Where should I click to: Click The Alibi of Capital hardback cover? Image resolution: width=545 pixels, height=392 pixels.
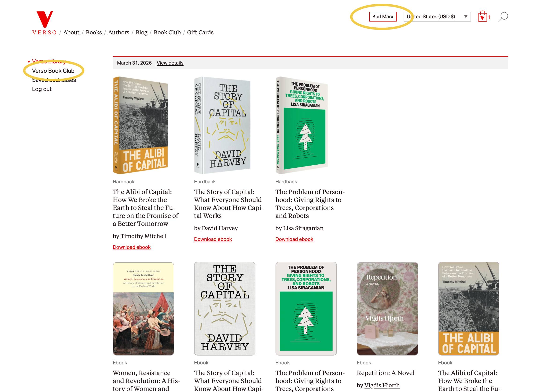pyautogui.click(x=140, y=125)
